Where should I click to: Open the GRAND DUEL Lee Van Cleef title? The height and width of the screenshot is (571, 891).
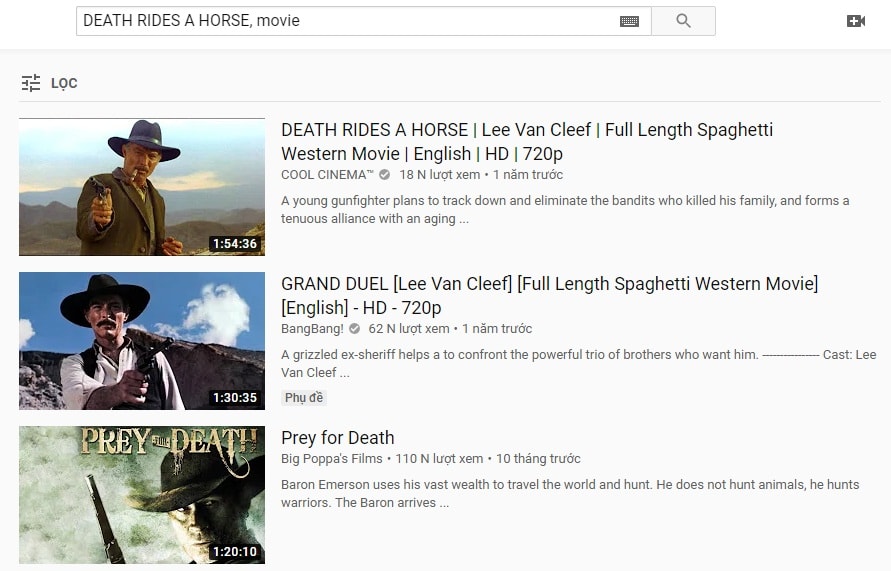click(549, 295)
